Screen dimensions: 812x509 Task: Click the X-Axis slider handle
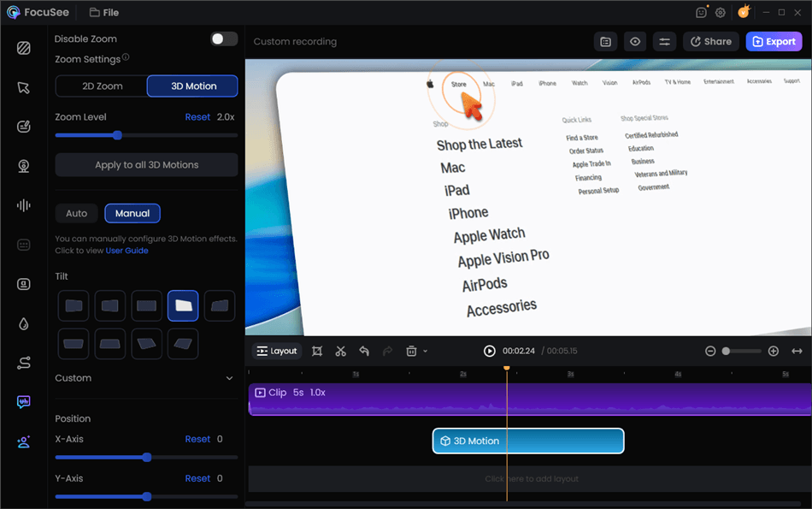pyautogui.click(x=147, y=457)
